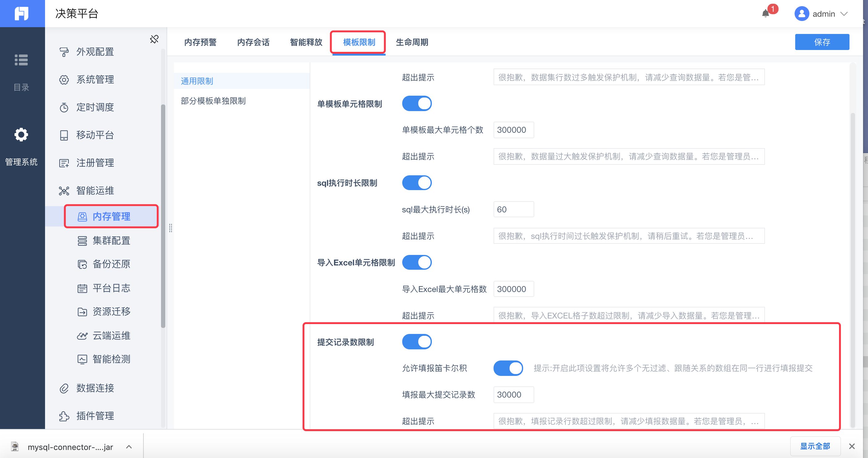Switch to the 内存预警 tab

coord(200,42)
